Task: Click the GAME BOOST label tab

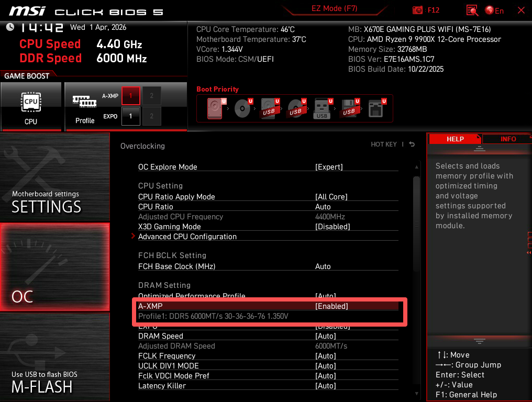Action: coord(27,76)
